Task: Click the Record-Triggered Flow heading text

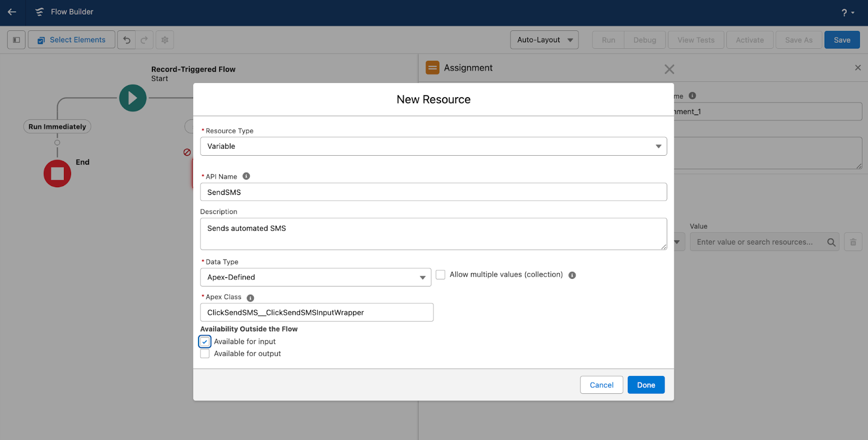Action: click(193, 69)
